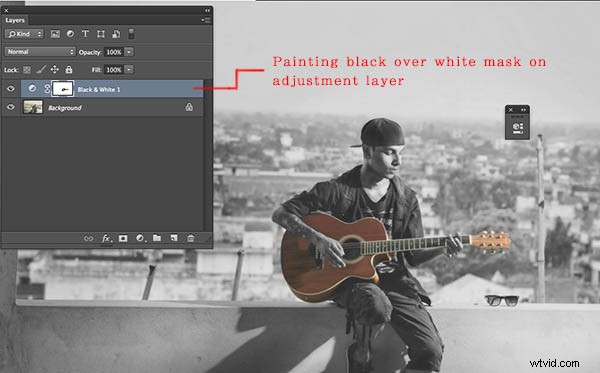Select Black & White adjustment icon thumbnail
The height and width of the screenshot is (373, 600).
click(33, 89)
